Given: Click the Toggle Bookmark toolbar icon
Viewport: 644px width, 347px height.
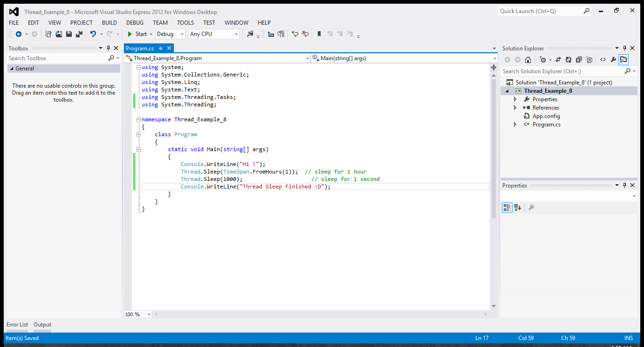Looking at the screenshot, I should [x=319, y=34].
